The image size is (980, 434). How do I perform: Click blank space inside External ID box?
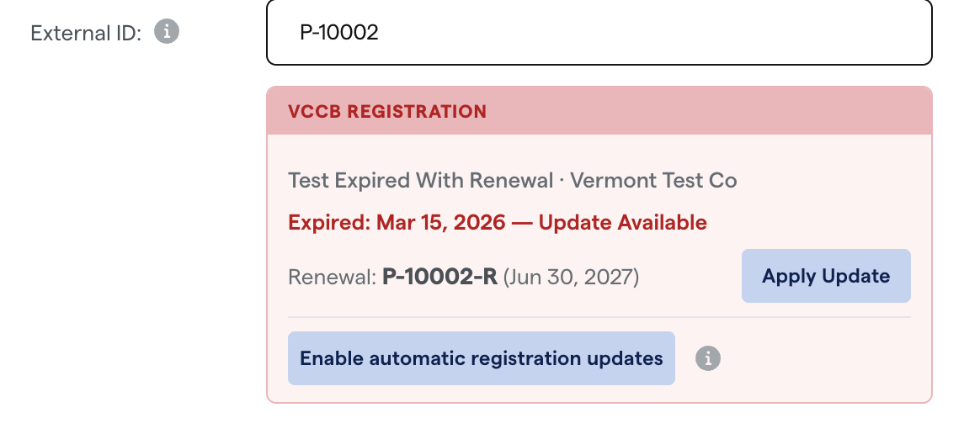[656, 33]
